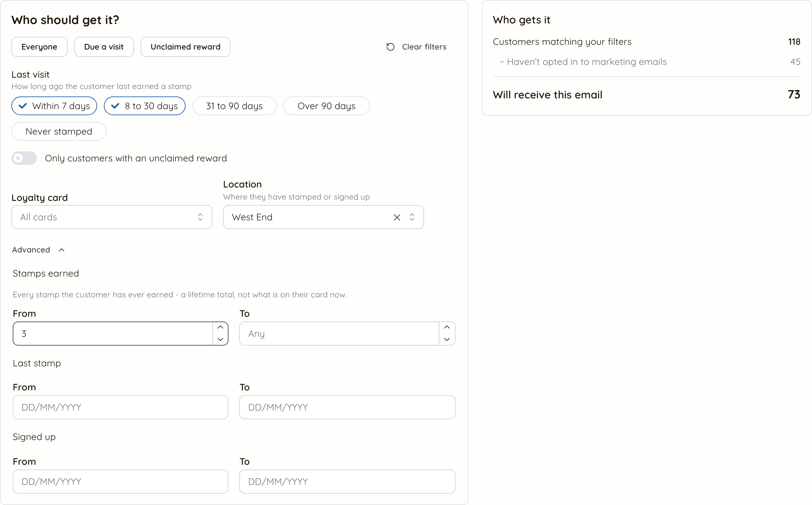Deselect the 8 to 30 days chip
Viewport: 812px width, 505px height.
(x=145, y=106)
